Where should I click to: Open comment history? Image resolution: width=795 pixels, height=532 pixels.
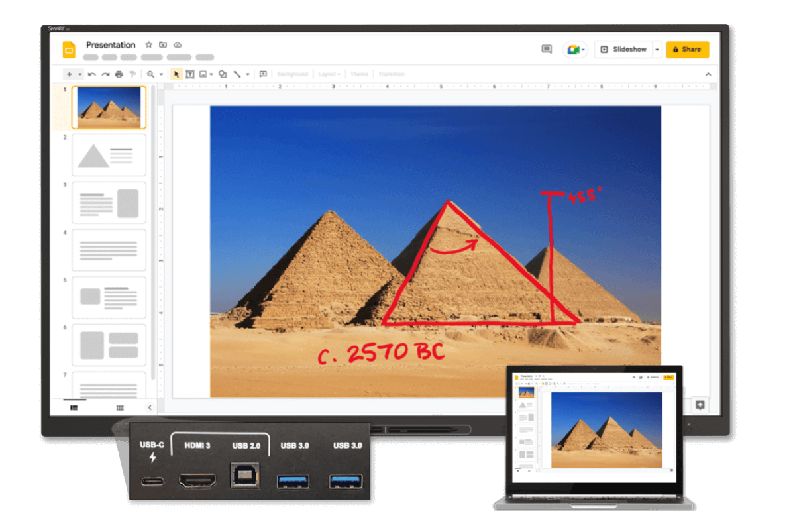pyautogui.click(x=547, y=49)
